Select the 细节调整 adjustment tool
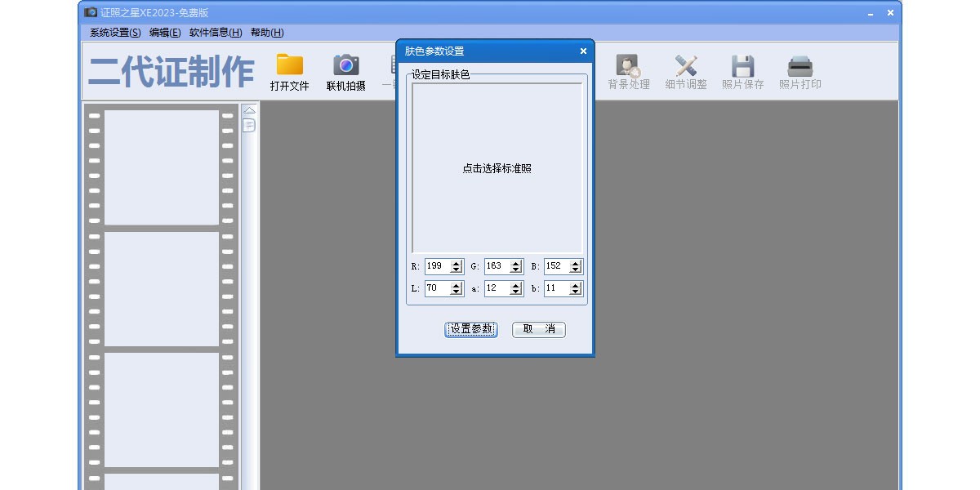This screenshot has height=490, width=980. [x=685, y=66]
